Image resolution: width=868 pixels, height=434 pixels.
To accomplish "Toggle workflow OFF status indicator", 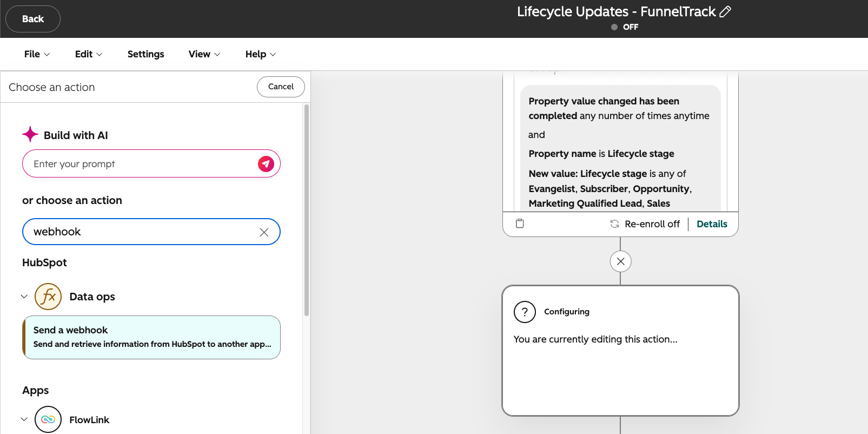I will (625, 27).
